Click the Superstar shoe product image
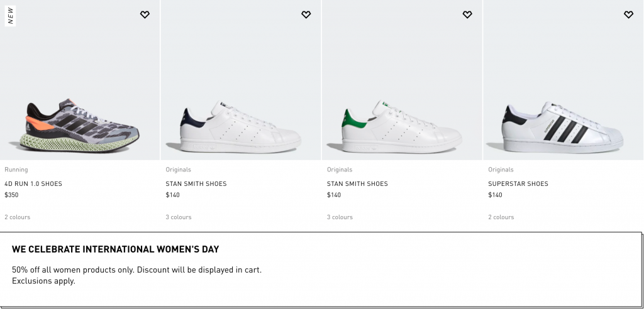This screenshot has height=309, width=644. coord(563,126)
